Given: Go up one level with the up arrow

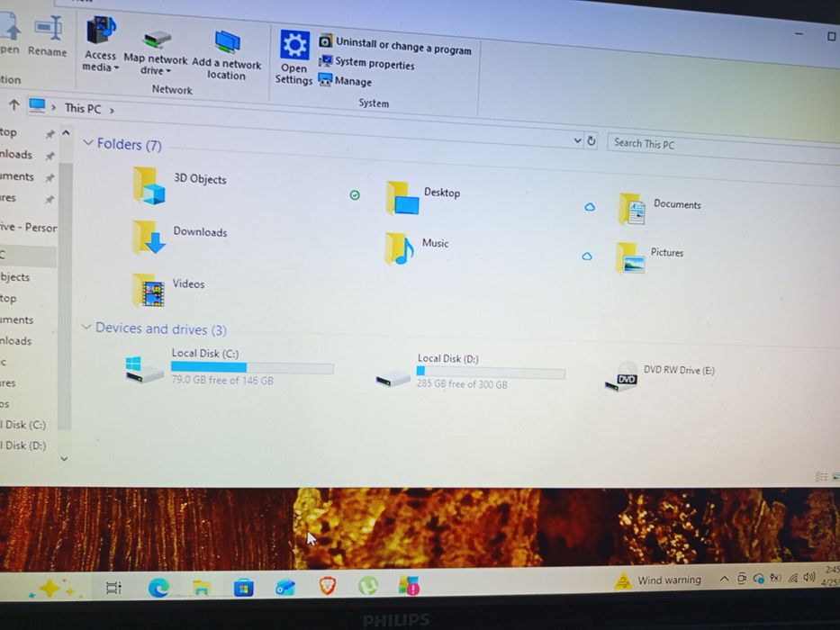Looking at the screenshot, I should (x=14, y=105).
